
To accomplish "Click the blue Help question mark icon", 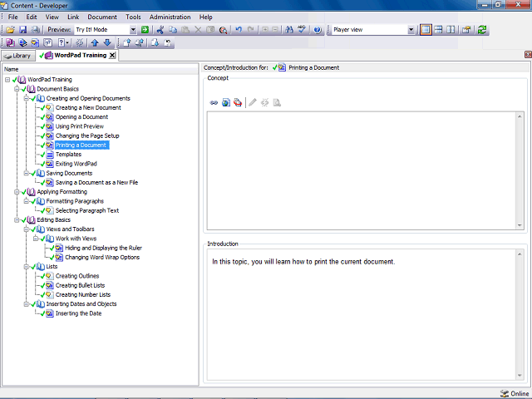I will click(318, 30).
